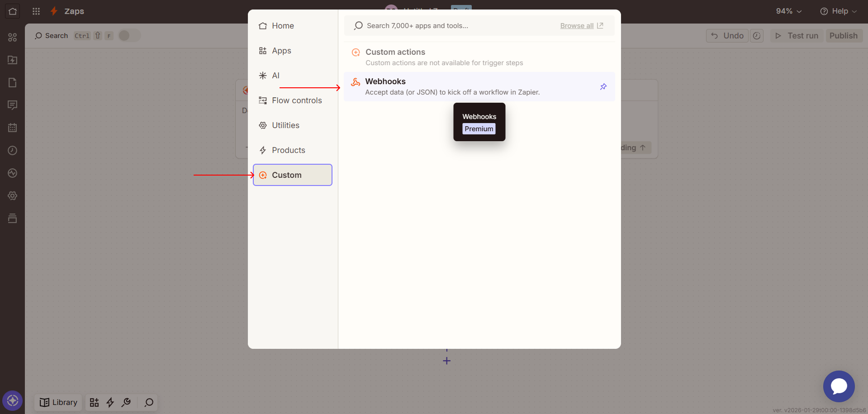Click the apps grid launcher icon
The width and height of the screenshot is (868, 414).
(36, 11)
